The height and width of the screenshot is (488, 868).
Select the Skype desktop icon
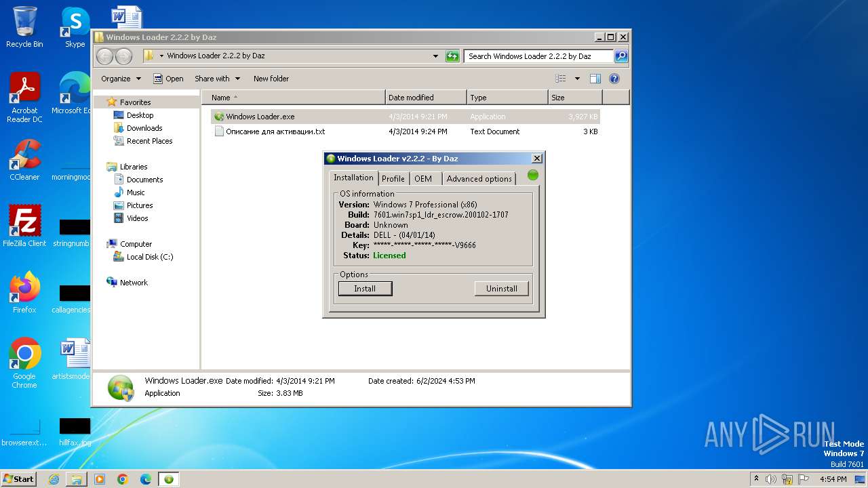point(75,27)
